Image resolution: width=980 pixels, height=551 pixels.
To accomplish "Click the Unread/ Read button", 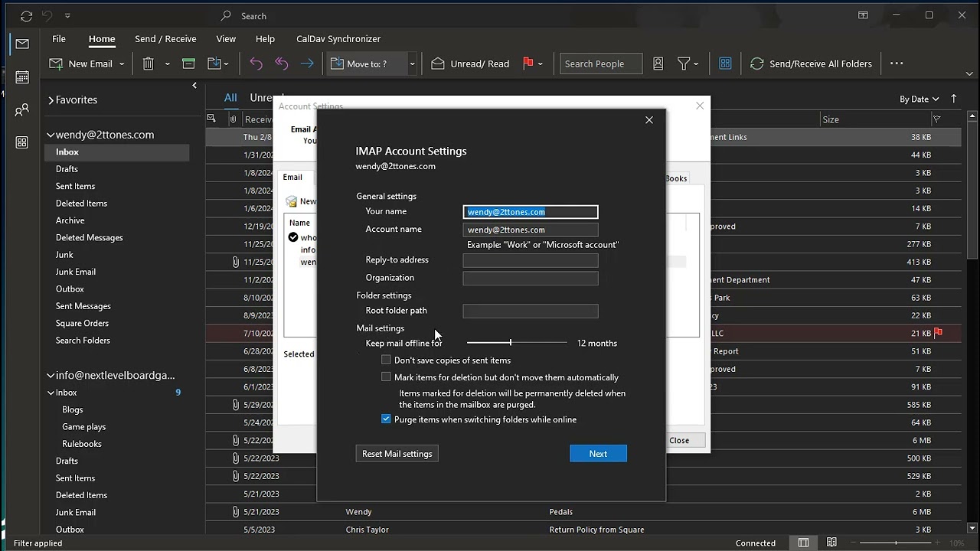I will pos(471,64).
